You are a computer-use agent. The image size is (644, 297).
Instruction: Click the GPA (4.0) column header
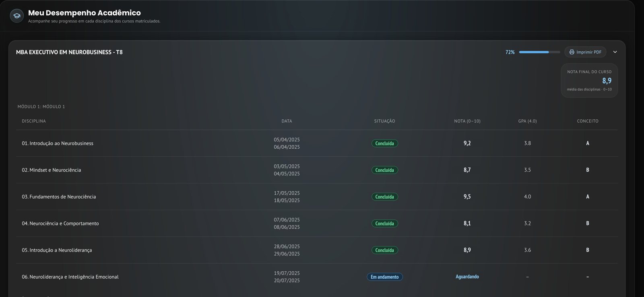(528, 121)
